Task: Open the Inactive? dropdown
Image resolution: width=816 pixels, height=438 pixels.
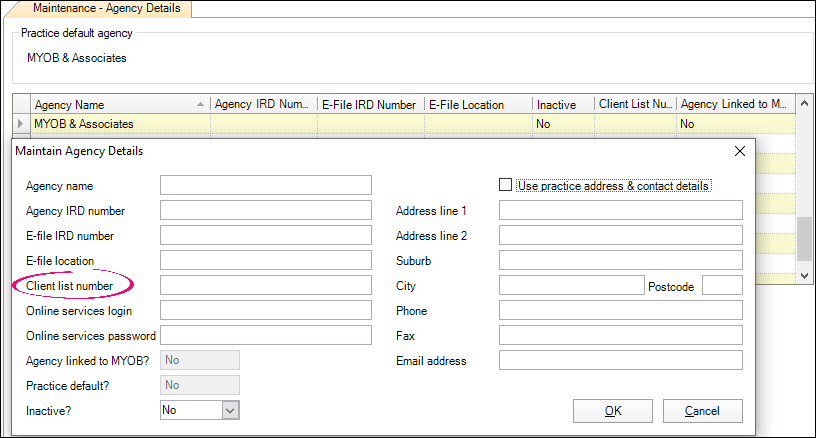Action: click(229, 410)
